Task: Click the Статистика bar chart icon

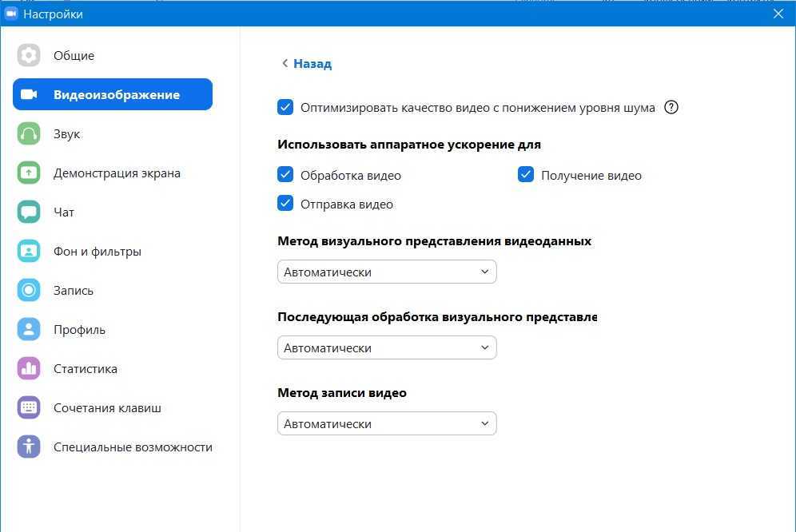Action: coord(29,369)
